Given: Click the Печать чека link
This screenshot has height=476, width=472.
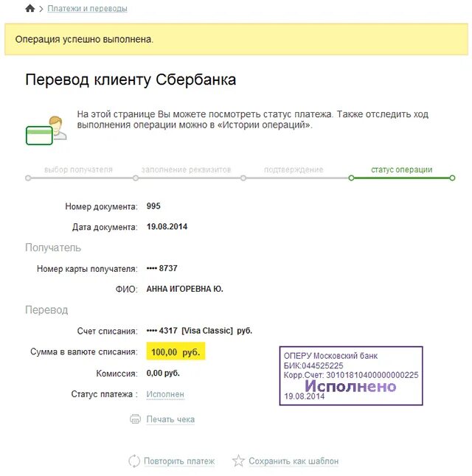Looking at the screenshot, I should 170,419.
